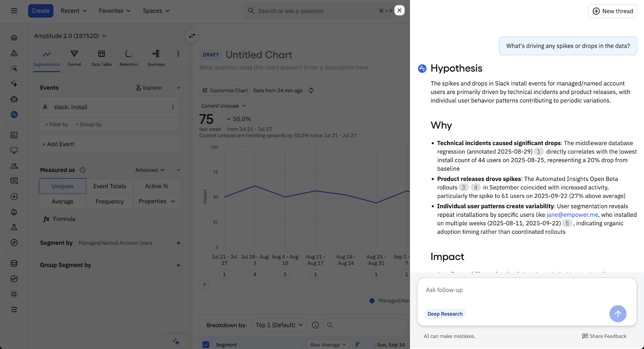Open the Top 1 (Default) breakdown dropdown
The image size is (644, 349).
click(280, 325)
